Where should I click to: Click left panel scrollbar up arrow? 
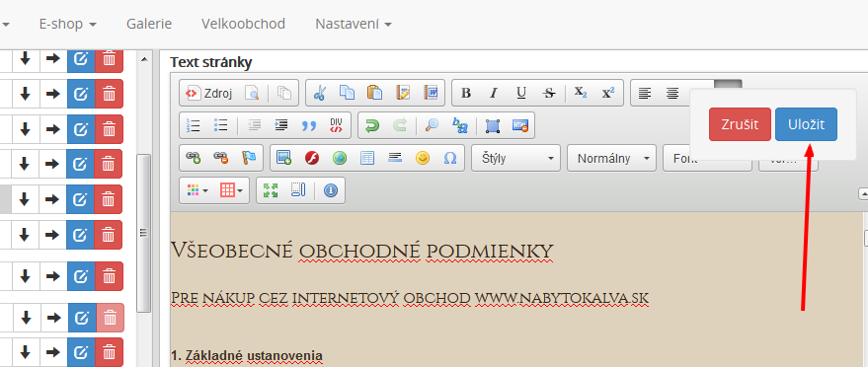[144, 58]
